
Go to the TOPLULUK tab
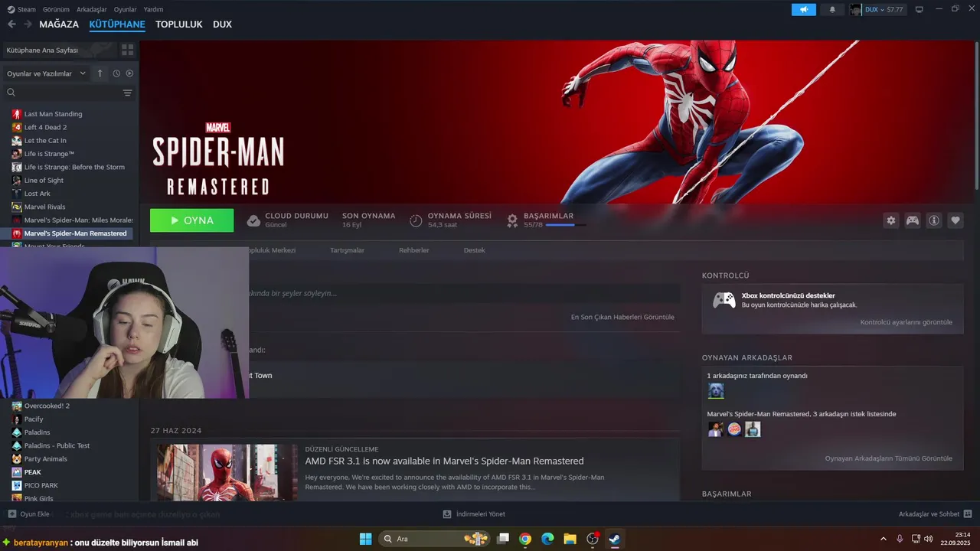click(179, 24)
